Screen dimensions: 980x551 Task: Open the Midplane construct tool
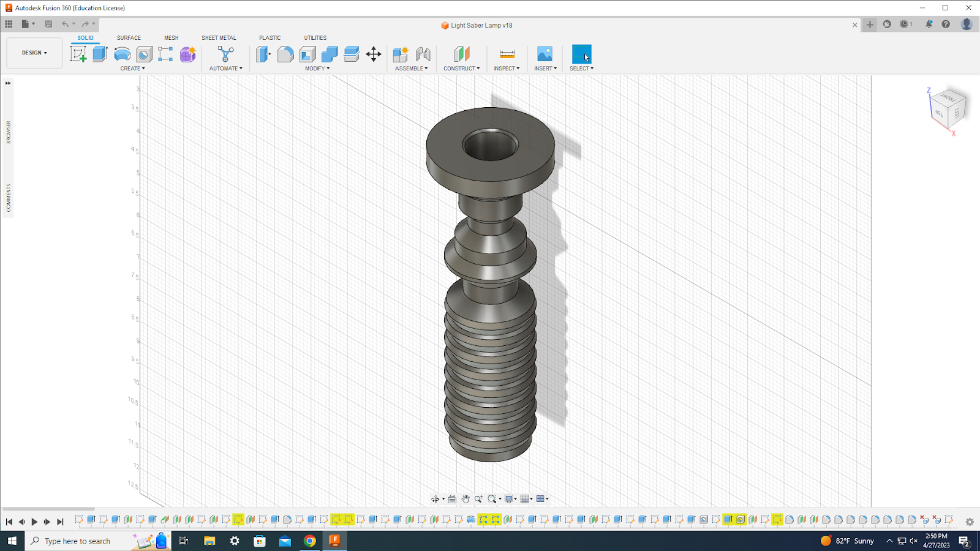(462, 54)
